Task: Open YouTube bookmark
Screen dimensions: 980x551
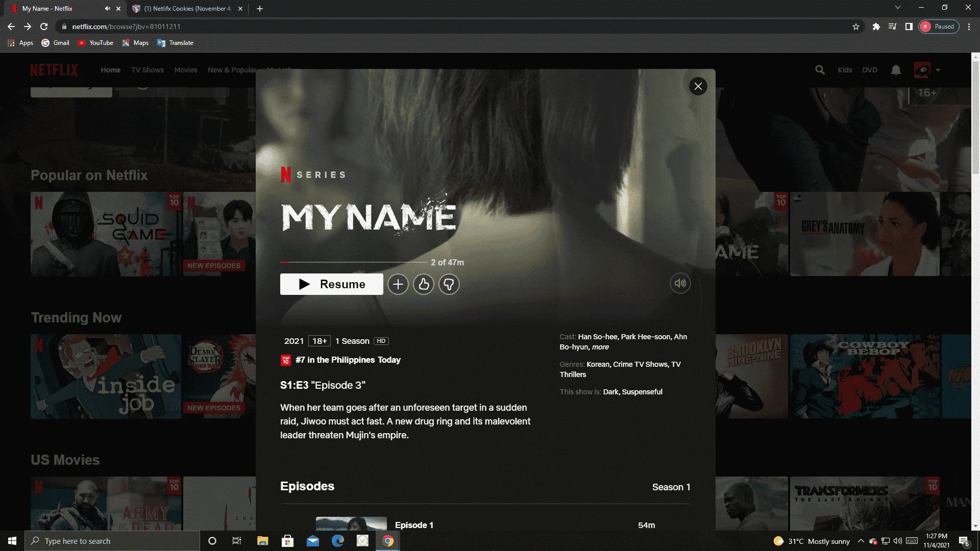Action: [95, 43]
